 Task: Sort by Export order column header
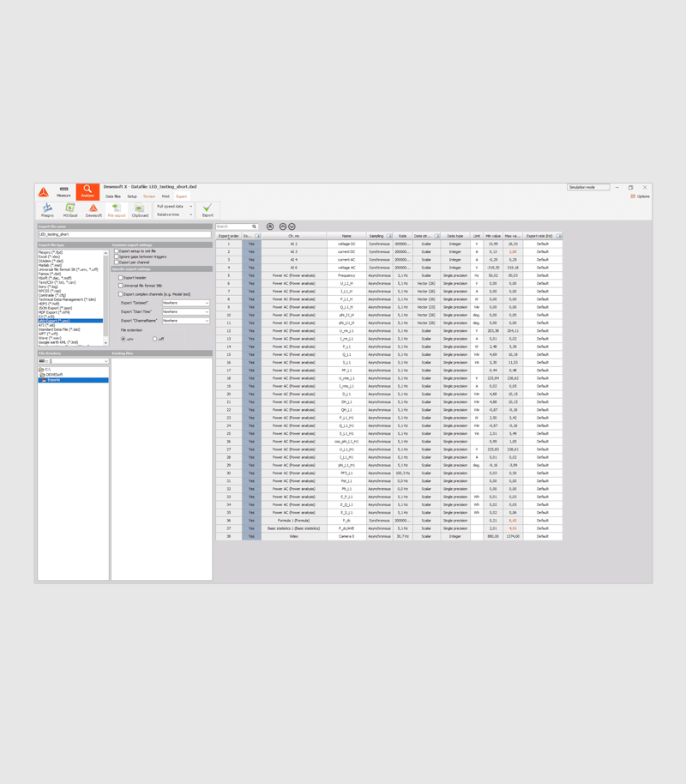coord(228,236)
